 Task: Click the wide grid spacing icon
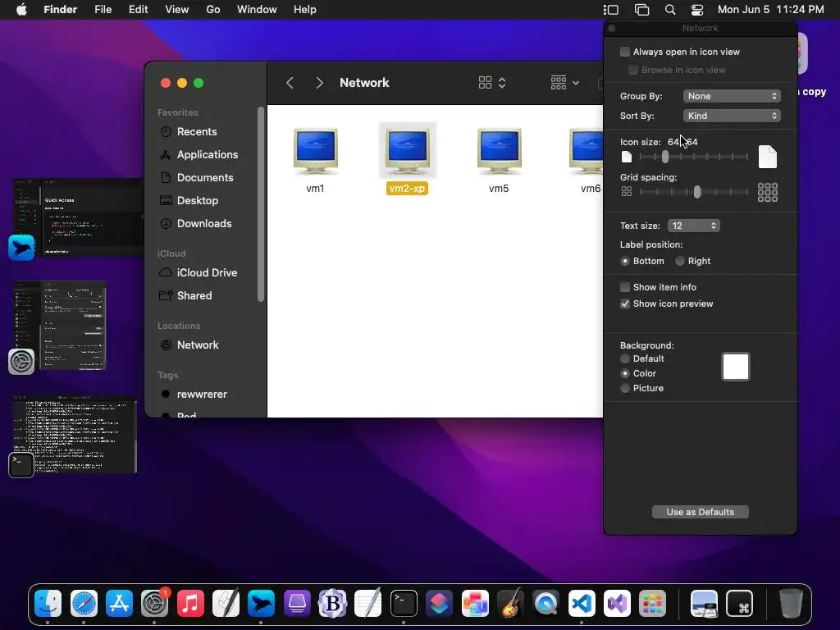pyautogui.click(x=768, y=192)
